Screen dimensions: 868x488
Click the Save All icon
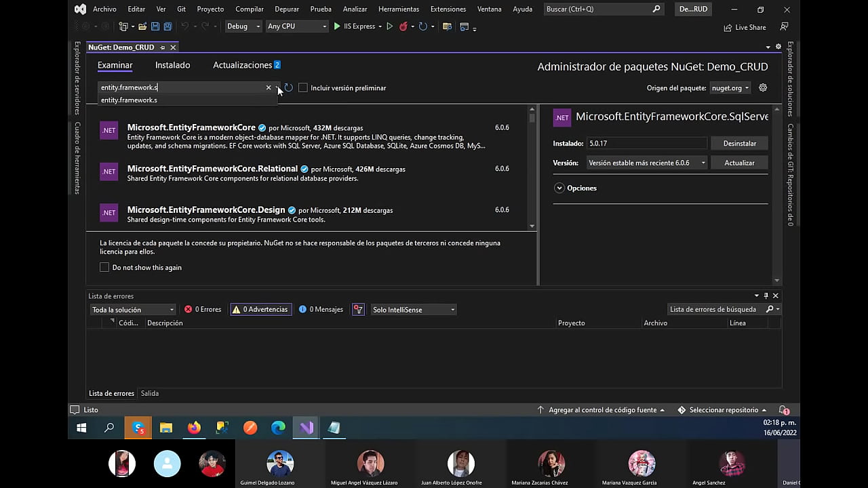[x=168, y=26]
